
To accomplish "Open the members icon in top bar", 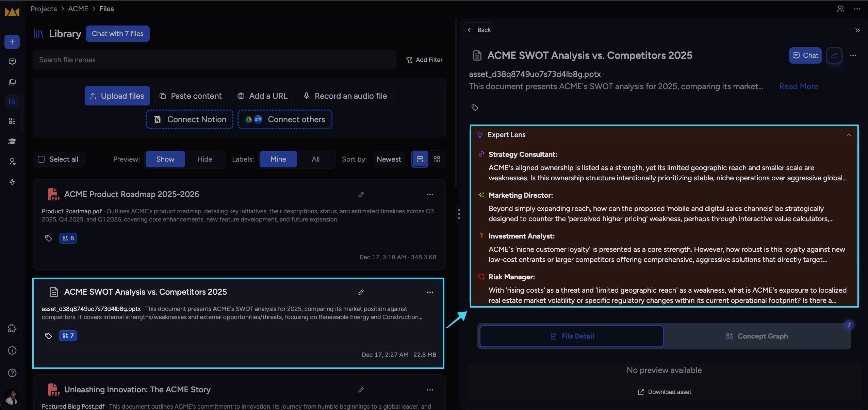I will pyautogui.click(x=840, y=9).
